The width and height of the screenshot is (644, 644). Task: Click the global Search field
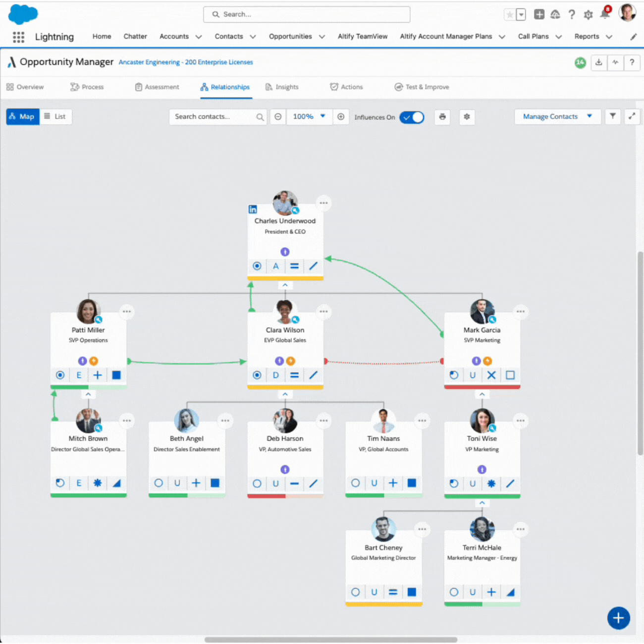tap(307, 14)
